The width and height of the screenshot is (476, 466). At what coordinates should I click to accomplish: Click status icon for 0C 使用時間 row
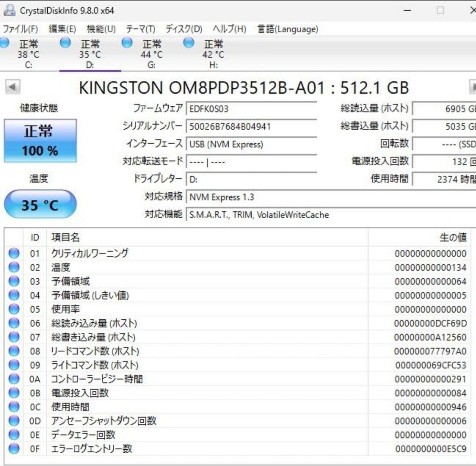[x=14, y=407]
